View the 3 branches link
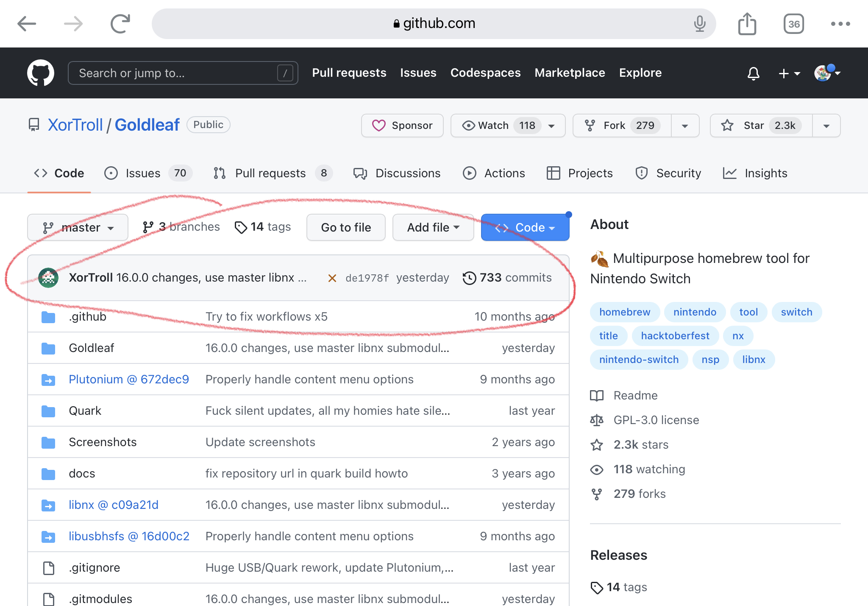This screenshot has height=606, width=868. 181,227
